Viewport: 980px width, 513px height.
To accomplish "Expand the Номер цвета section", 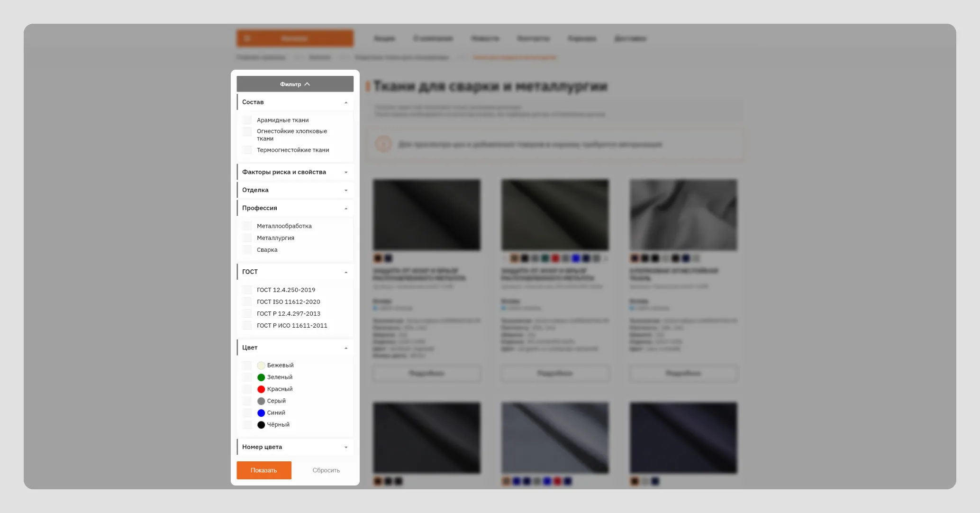I will tap(346, 447).
